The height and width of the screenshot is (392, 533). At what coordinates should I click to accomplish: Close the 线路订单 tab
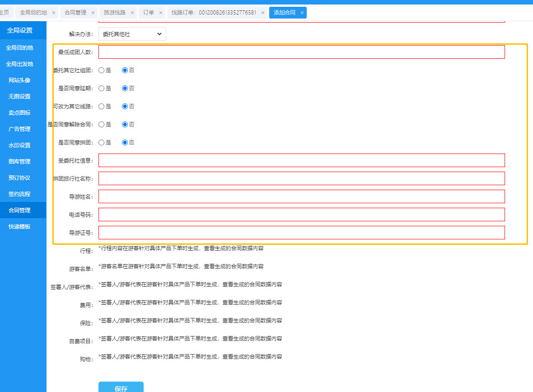point(263,13)
